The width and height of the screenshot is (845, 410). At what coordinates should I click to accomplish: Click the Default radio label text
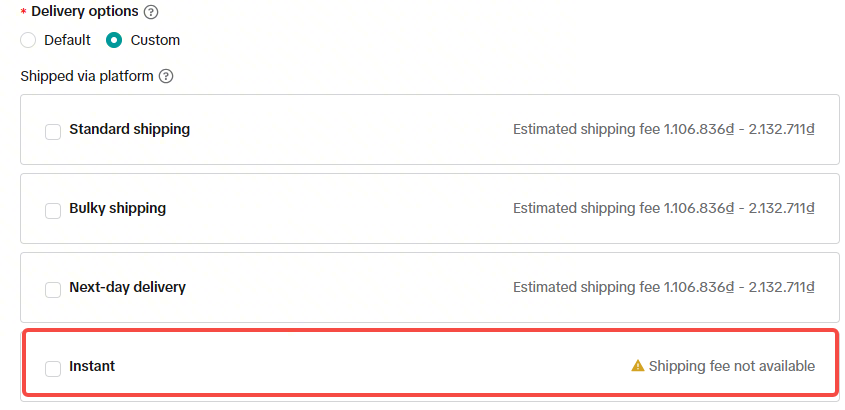67,41
